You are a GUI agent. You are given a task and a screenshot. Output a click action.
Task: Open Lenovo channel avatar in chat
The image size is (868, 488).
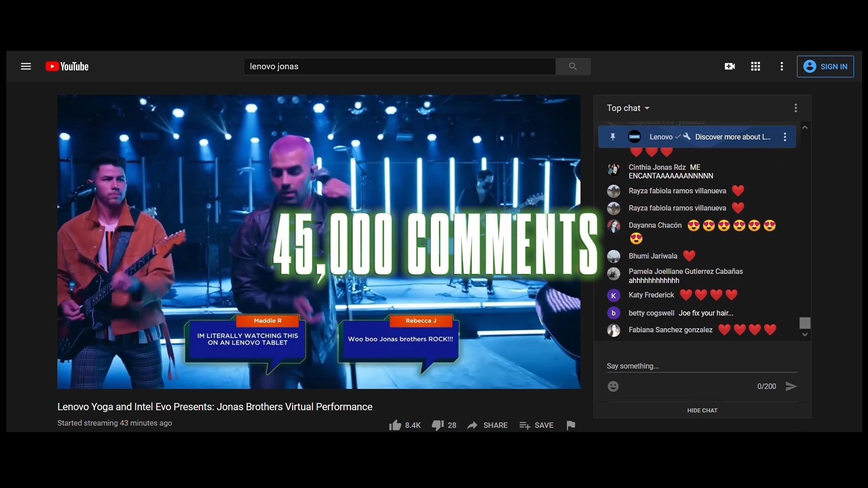(635, 137)
